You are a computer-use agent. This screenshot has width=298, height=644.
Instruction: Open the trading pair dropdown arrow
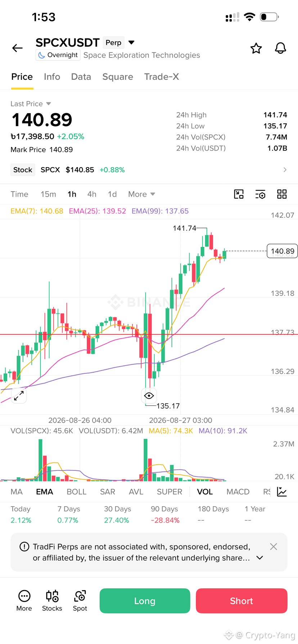[x=131, y=42]
